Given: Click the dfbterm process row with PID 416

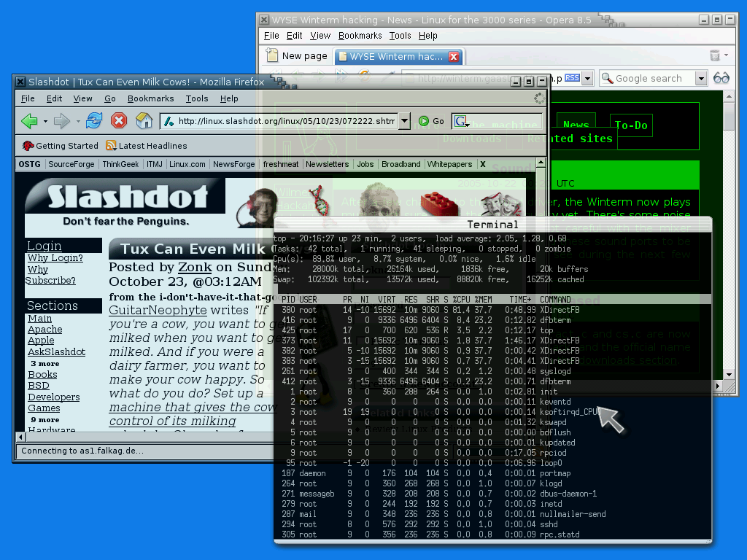Looking at the screenshot, I should (492, 320).
